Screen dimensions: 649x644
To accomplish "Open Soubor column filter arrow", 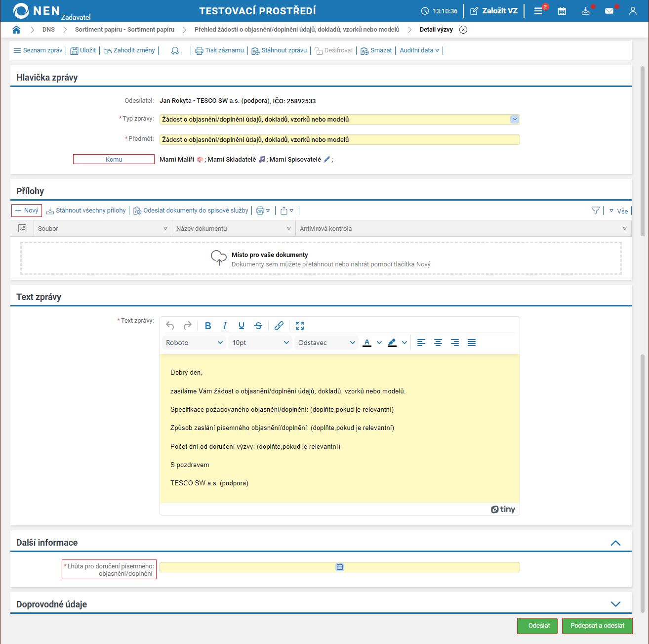I will (165, 228).
